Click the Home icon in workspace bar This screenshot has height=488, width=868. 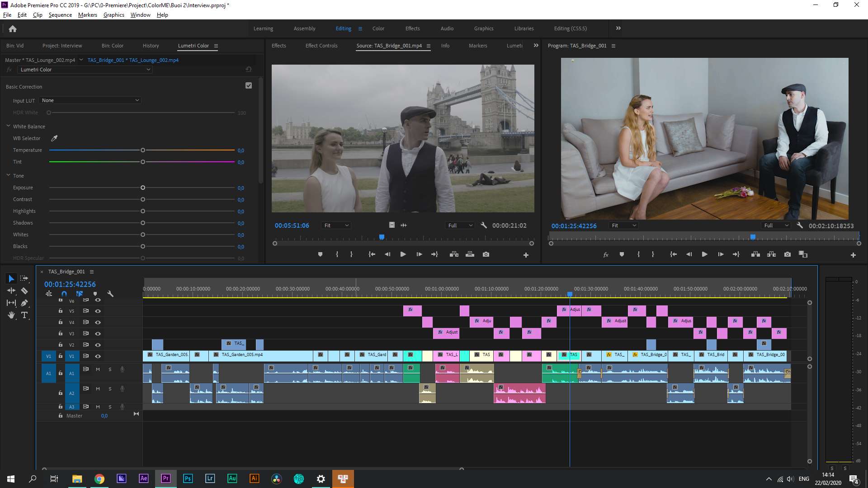[x=13, y=28]
